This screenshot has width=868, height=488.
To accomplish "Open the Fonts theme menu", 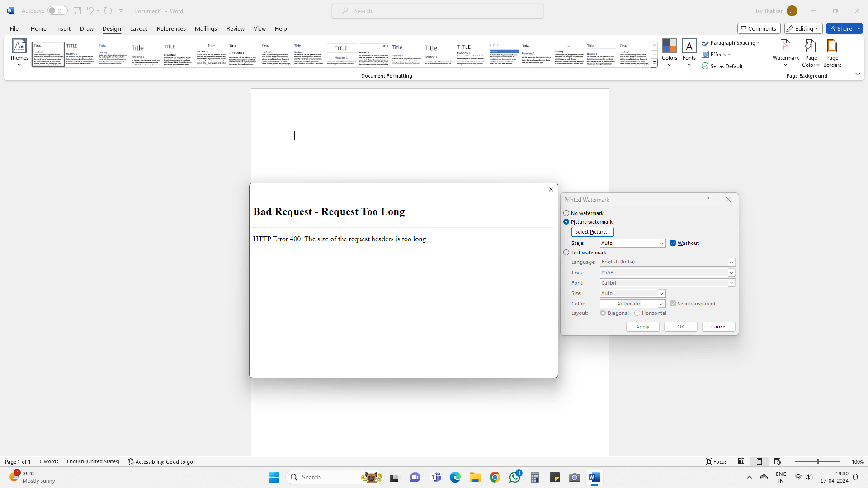I will point(689,53).
